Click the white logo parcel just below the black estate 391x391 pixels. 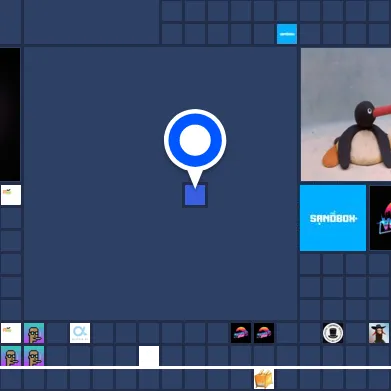tap(11, 195)
